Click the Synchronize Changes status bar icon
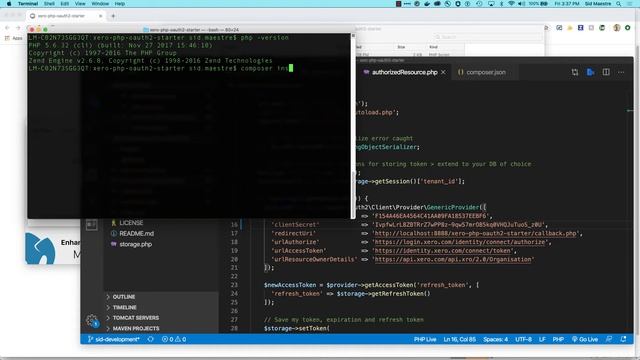The image size is (640, 360). [151, 340]
